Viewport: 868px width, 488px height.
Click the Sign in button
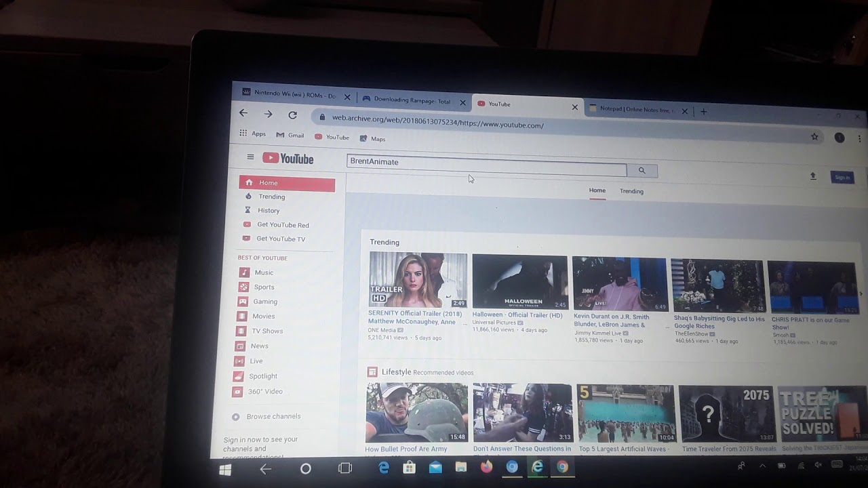(842, 178)
